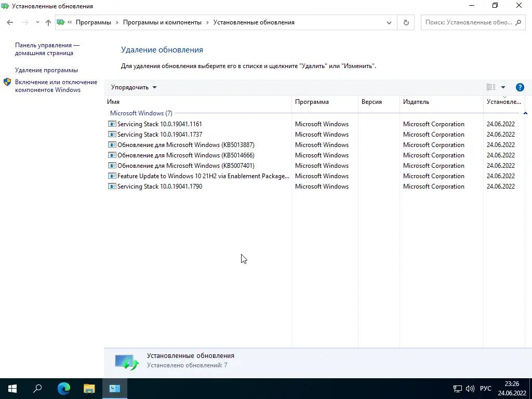Screen dimensions: 532x399
Task: Switch input language РУС indicator
Action: [x=486, y=389]
